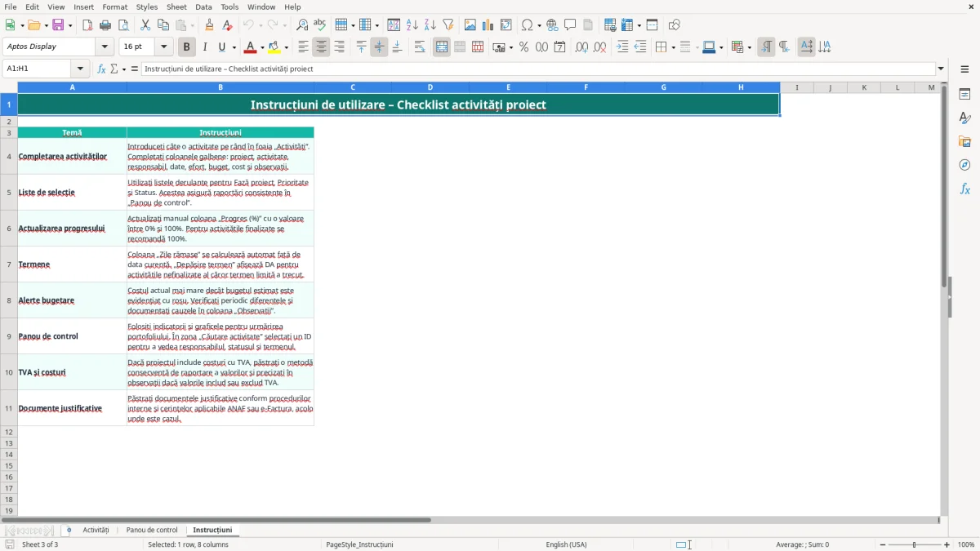Open font color dropdown arrow
The height and width of the screenshot is (551, 980).
click(261, 47)
